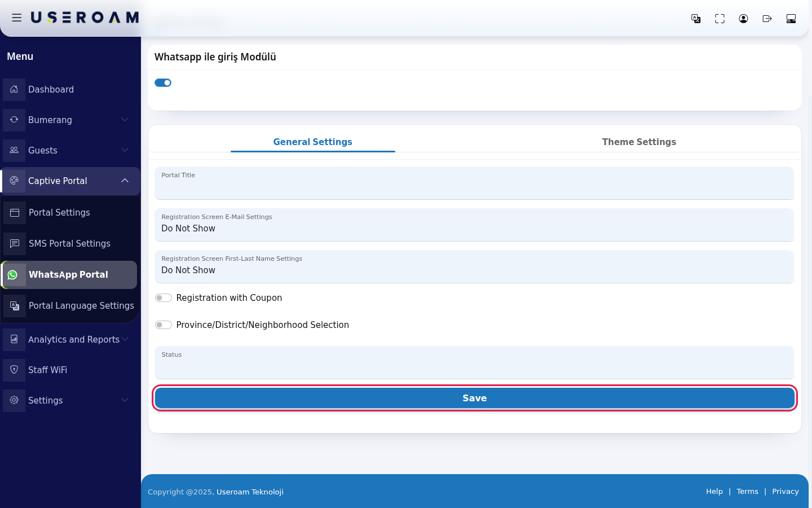Collapse the Captive Portal menu chevron
Viewport: 812px width, 508px height.
(x=125, y=181)
